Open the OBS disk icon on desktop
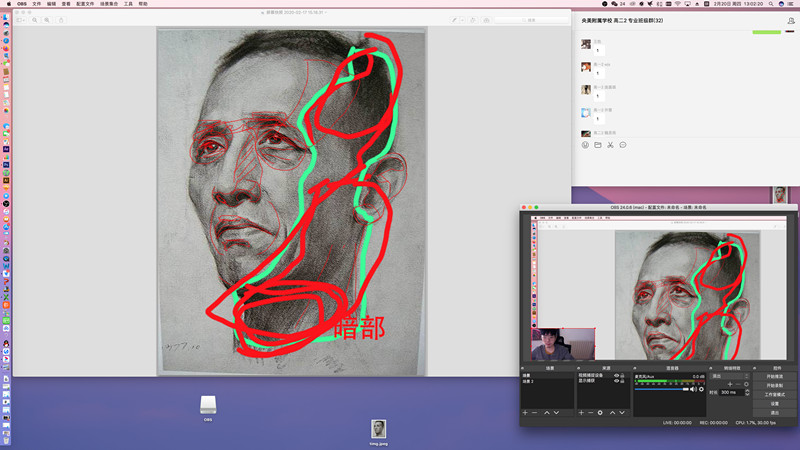The width and height of the screenshot is (800, 450). click(x=208, y=405)
